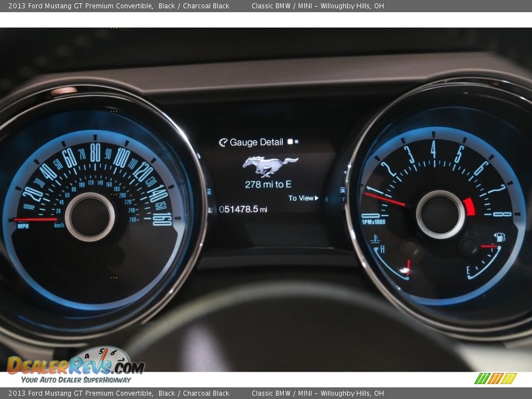The width and height of the screenshot is (532, 399).
Task: Click the tachometer center hub
Action: (441, 214)
